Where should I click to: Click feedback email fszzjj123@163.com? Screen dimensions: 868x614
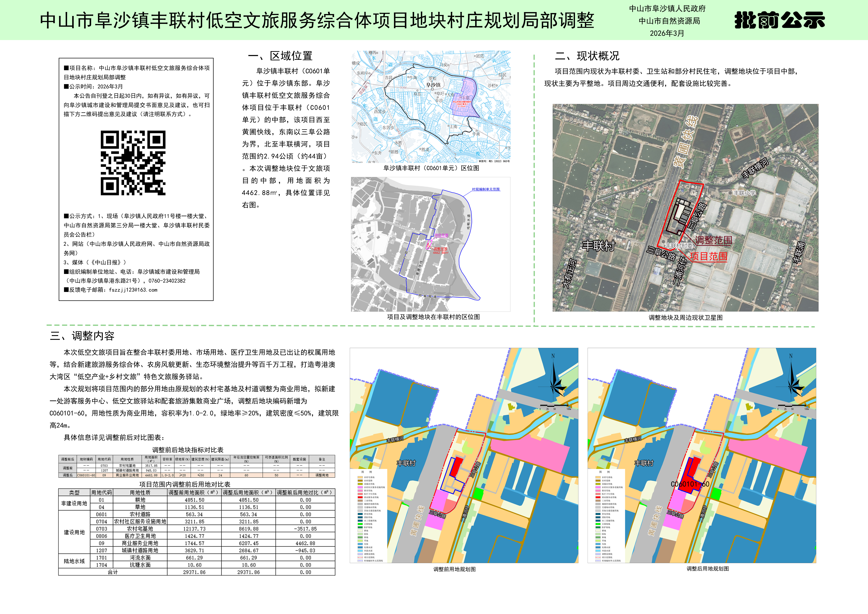pyautogui.click(x=133, y=290)
